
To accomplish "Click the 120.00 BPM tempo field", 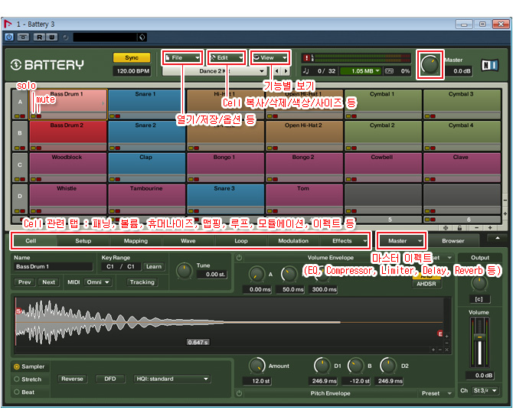I will [132, 71].
